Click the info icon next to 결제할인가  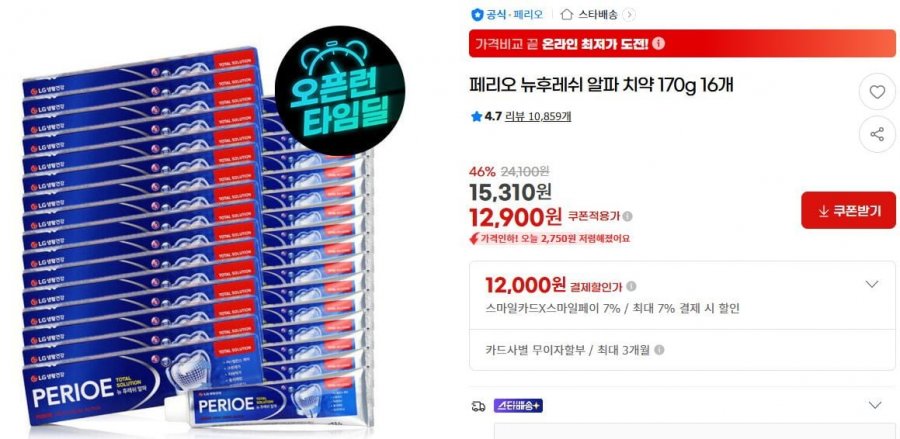(x=631, y=286)
